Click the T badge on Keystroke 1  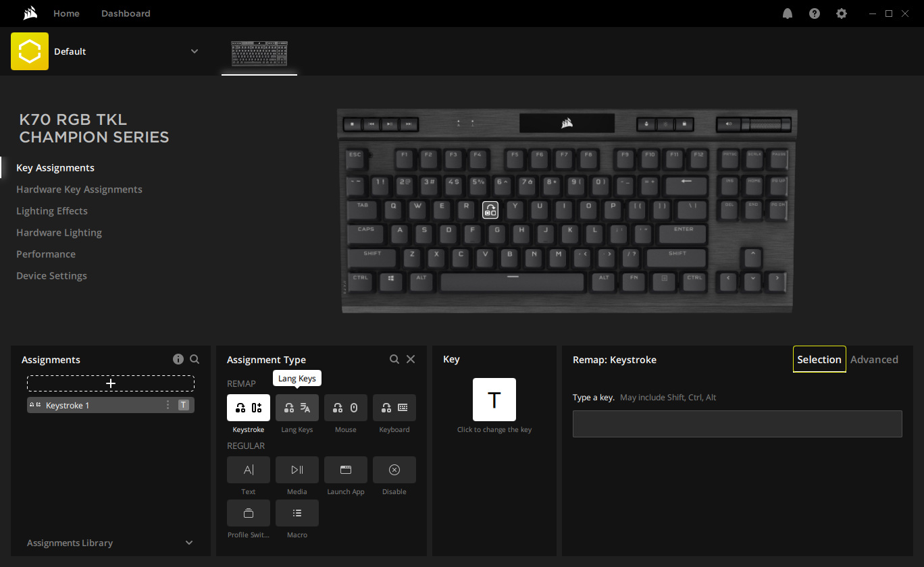point(184,405)
